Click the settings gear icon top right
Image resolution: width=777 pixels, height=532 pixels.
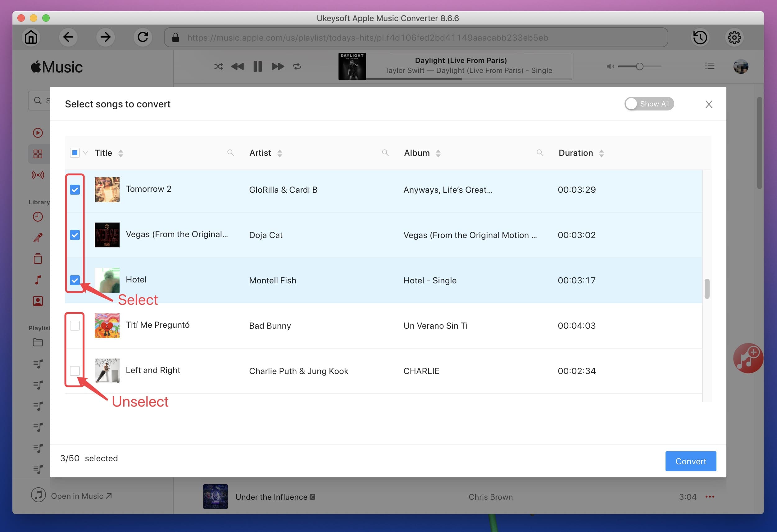[735, 37]
